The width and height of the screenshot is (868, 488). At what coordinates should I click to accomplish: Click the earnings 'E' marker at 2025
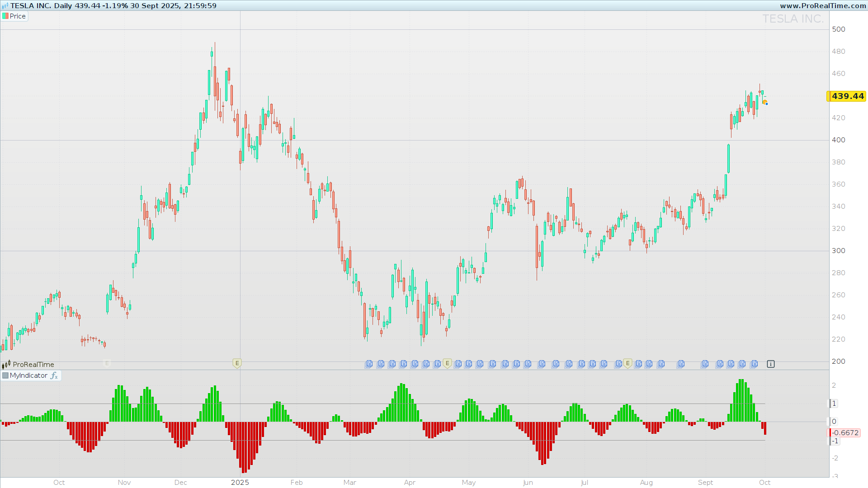tap(237, 363)
